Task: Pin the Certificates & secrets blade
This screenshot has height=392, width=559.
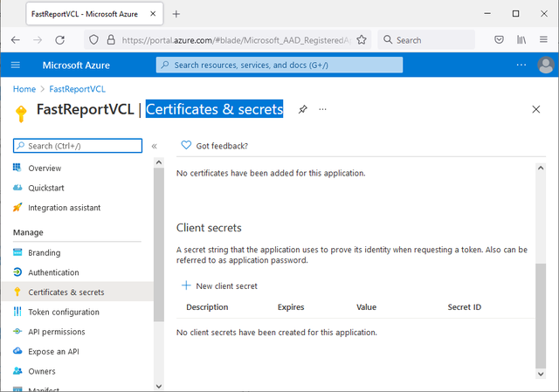Action: pos(303,109)
